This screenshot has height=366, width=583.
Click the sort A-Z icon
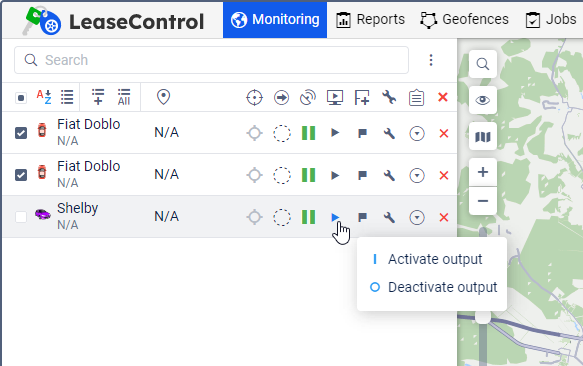44,97
